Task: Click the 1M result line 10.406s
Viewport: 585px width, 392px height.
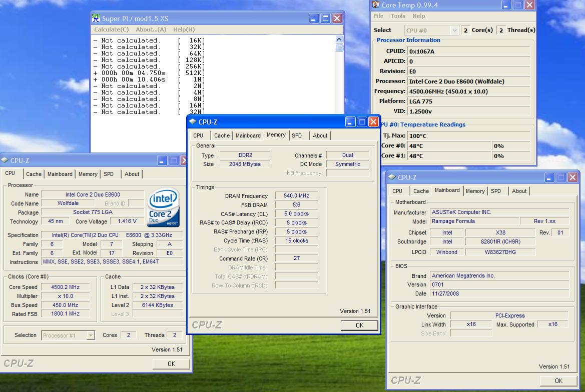Action: pyautogui.click(x=149, y=79)
